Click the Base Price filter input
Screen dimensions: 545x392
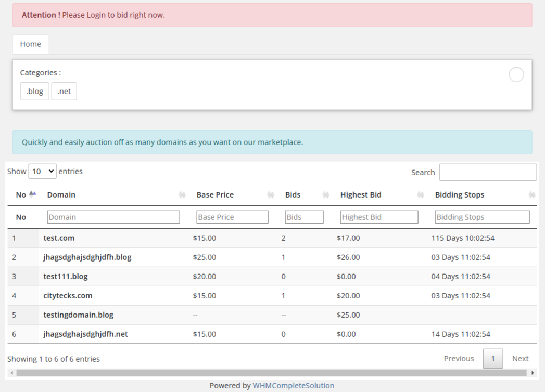click(233, 217)
